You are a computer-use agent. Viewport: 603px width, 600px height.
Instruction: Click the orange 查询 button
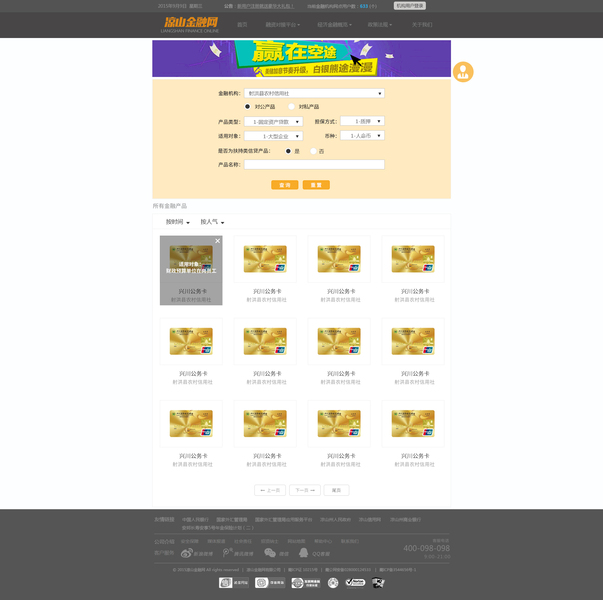(285, 185)
